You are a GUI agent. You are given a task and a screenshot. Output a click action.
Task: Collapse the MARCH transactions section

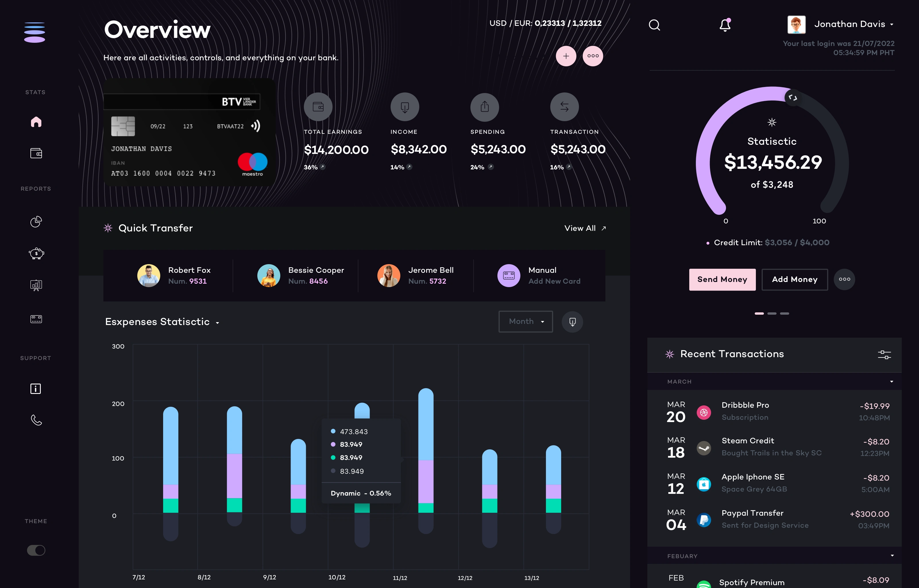pos(891,382)
